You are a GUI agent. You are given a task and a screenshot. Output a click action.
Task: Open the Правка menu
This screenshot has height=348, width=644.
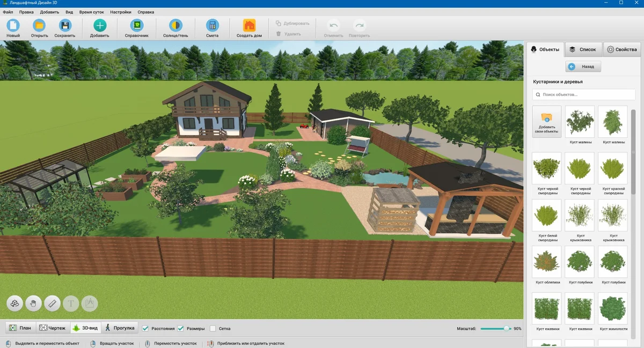click(26, 12)
